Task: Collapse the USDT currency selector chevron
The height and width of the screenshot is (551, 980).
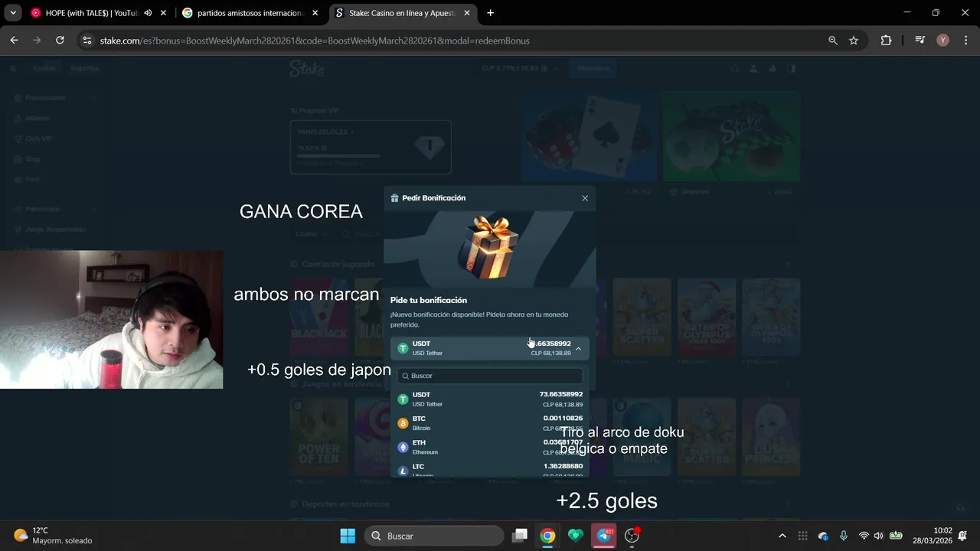Action: click(579, 348)
